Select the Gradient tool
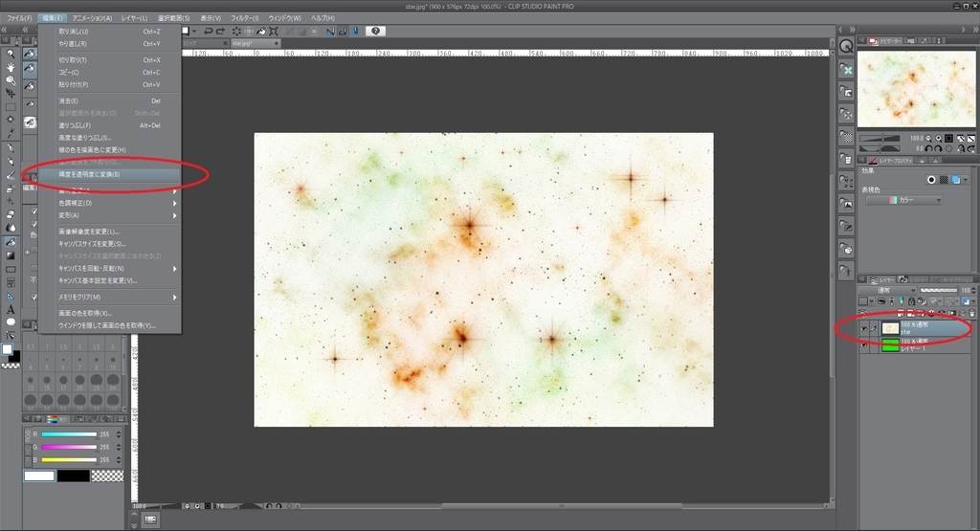The height and width of the screenshot is (531, 980). click(x=11, y=255)
